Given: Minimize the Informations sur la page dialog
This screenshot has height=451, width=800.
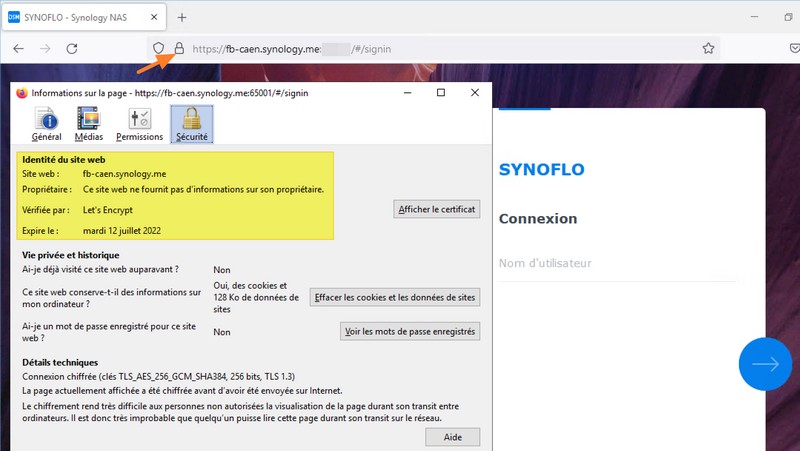Looking at the screenshot, I should 408,93.
